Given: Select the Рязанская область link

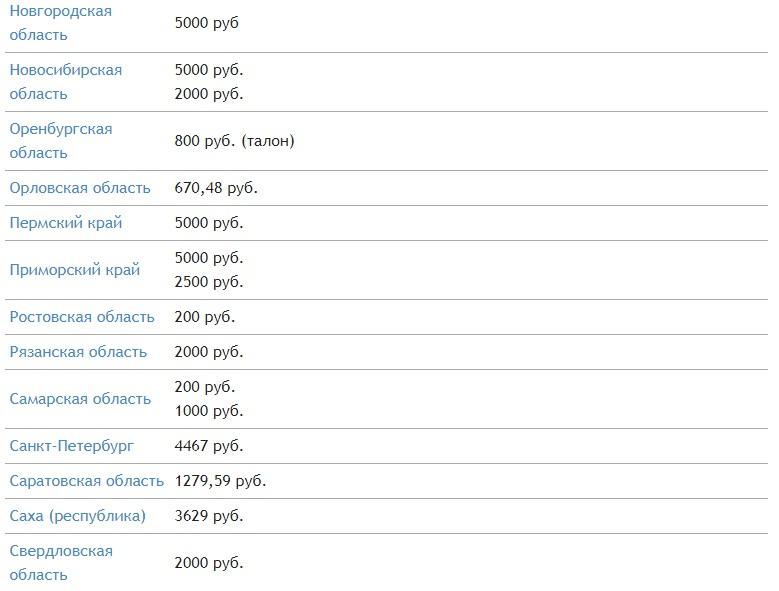Looking at the screenshot, I should [78, 352].
